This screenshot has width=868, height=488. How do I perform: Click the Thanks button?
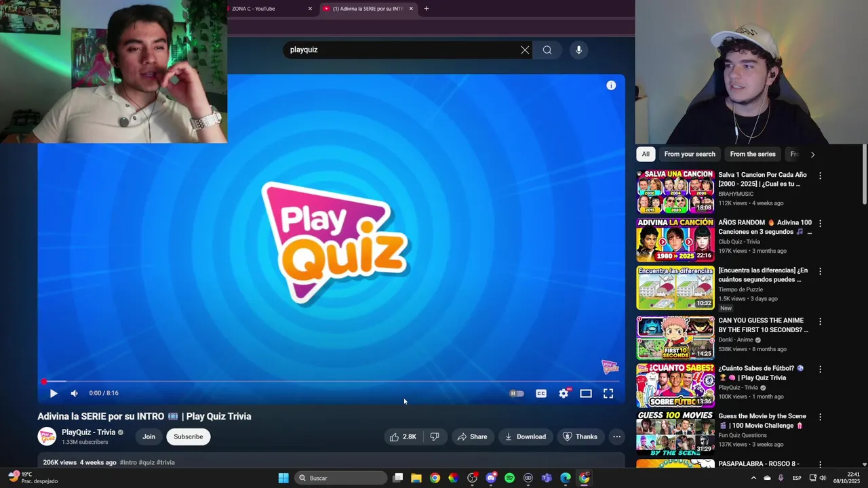[580, 436]
